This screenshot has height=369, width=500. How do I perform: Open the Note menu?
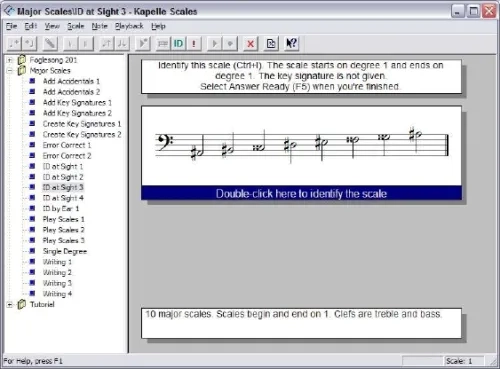coord(99,26)
